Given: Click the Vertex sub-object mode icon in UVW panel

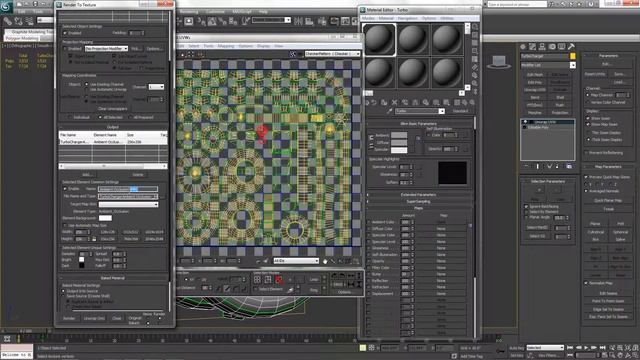Looking at the screenshot, I should [x=257, y=280].
